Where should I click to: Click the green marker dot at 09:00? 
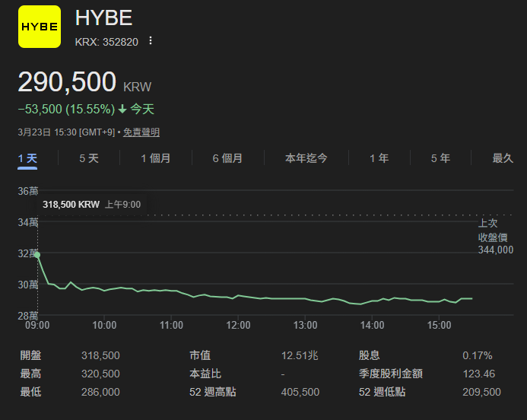click(37, 255)
